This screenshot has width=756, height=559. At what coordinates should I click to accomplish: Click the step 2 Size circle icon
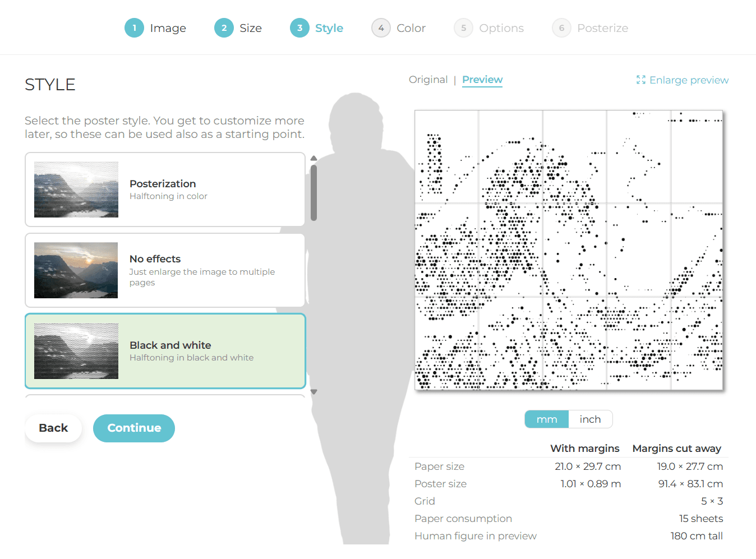pyautogui.click(x=224, y=28)
